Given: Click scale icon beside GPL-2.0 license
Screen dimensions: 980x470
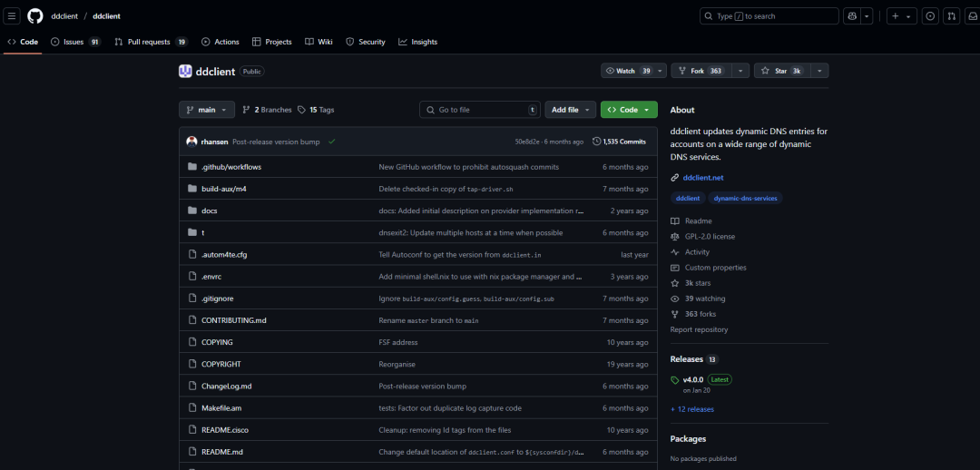Looking at the screenshot, I should 674,237.
